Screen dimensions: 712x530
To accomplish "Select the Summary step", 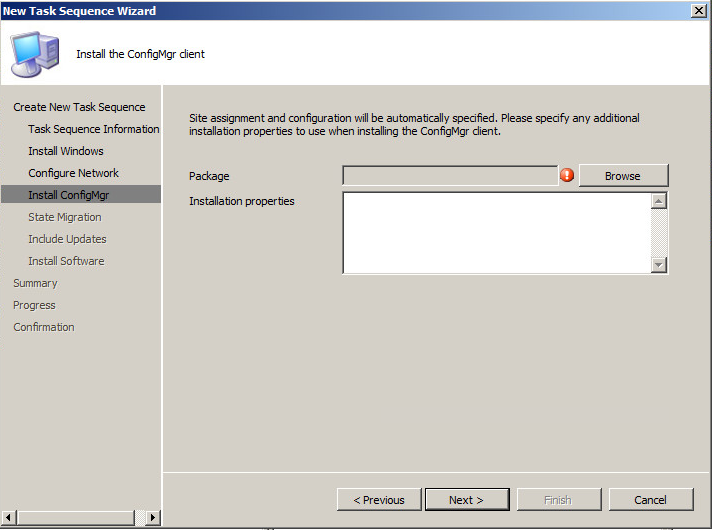I will (35, 283).
